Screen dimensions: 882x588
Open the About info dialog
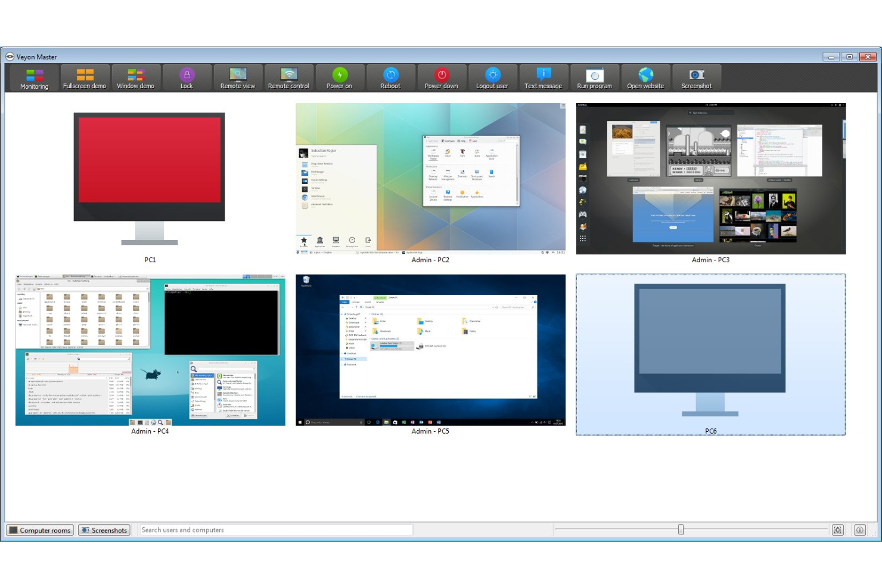pos(860,530)
